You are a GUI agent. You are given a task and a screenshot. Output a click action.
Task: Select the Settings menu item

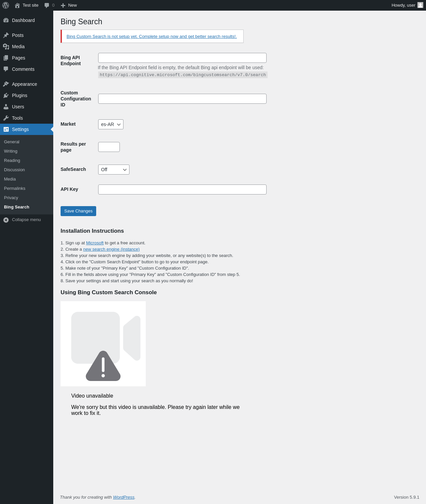pyautogui.click(x=27, y=129)
